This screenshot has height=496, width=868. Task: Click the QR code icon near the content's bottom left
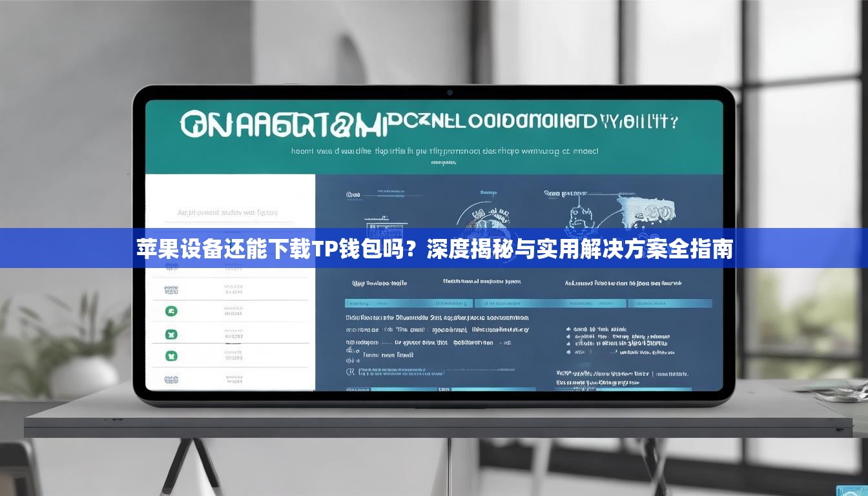(349, 371)
